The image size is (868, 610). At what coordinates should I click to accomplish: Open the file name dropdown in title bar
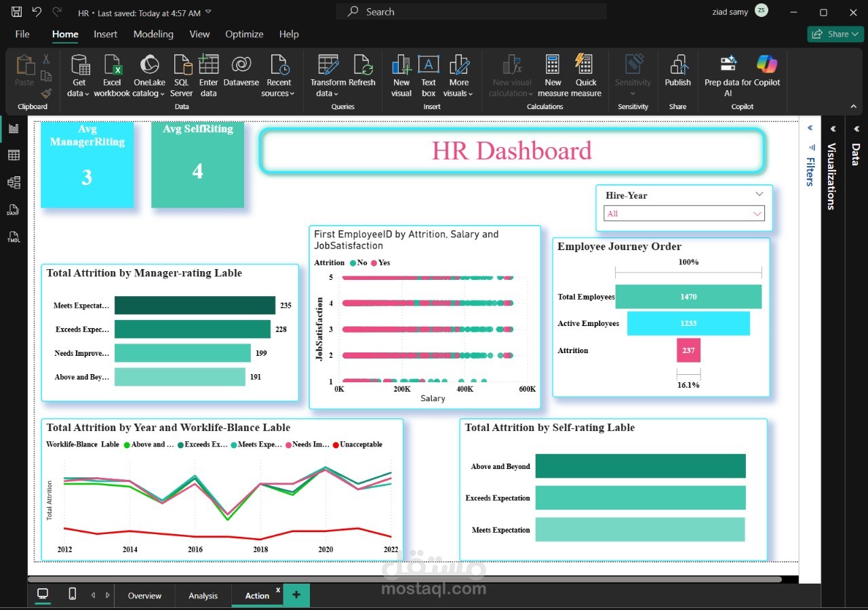click(208, 12)
